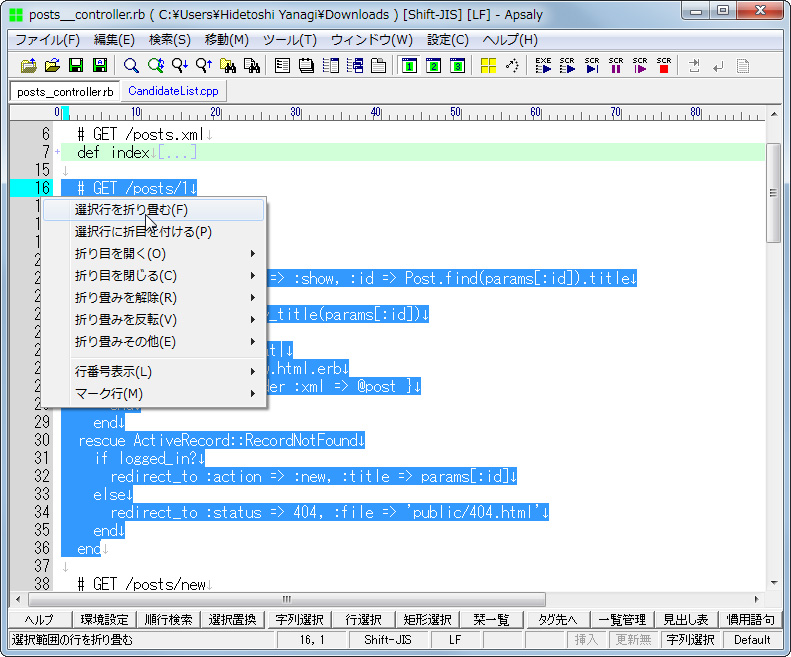Switch to the CandidateList.cpp tab
The height and width of the screenshot is (657, 791).
point(173,91)
